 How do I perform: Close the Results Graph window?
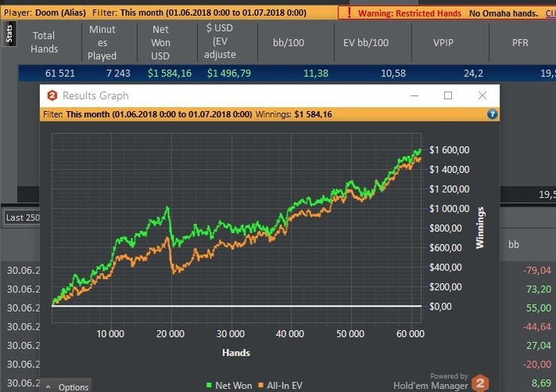click(482, 95)
